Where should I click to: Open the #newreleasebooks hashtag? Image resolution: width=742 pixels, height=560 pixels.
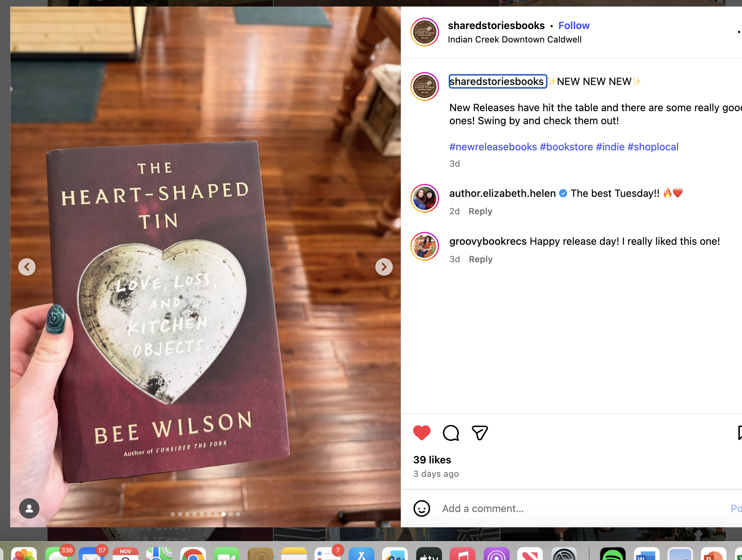(x=493, y=147)
